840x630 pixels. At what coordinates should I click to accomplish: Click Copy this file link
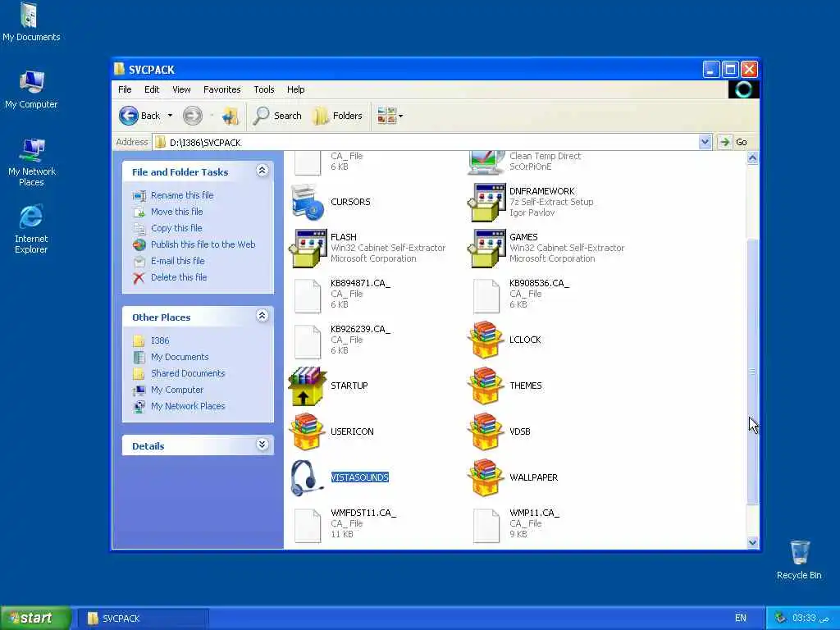[x=176, y=228]
